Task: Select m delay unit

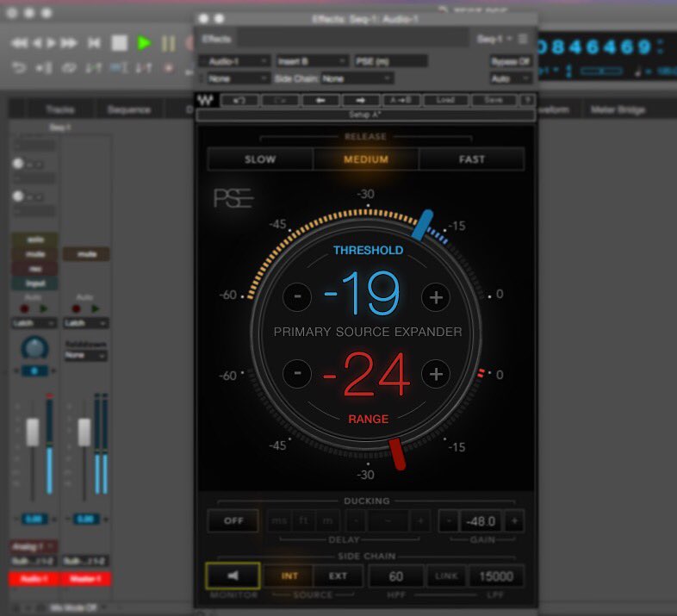Action: pyautogui.click(x=327, y=520)
